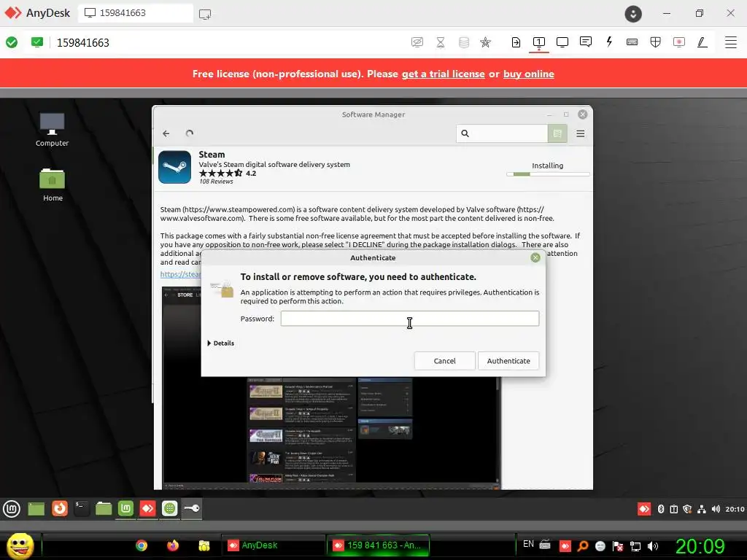Add the AnyDesk session to favorites star
This screenshot has width=747, height=560.
[485, 42]
